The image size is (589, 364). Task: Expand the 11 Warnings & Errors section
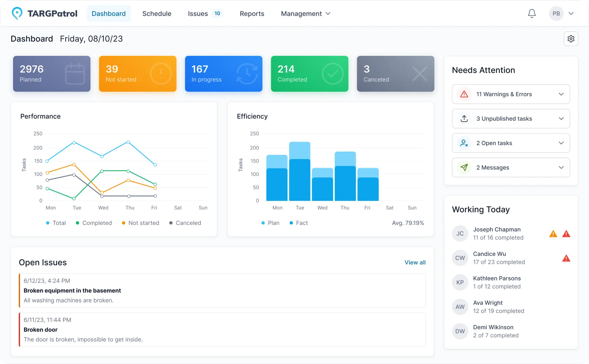(561, 94)
